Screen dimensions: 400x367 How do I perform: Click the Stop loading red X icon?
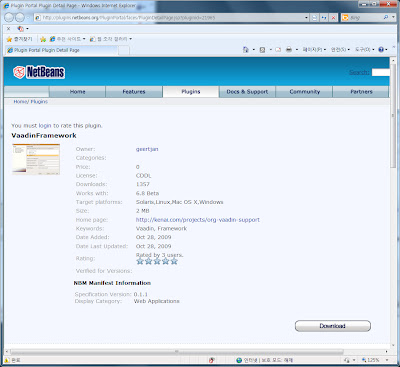pyautogui.click(x=333, y=18)
